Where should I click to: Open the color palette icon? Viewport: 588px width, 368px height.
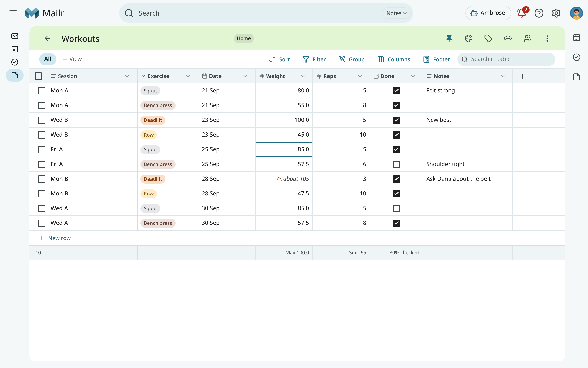tap(469, 38)
